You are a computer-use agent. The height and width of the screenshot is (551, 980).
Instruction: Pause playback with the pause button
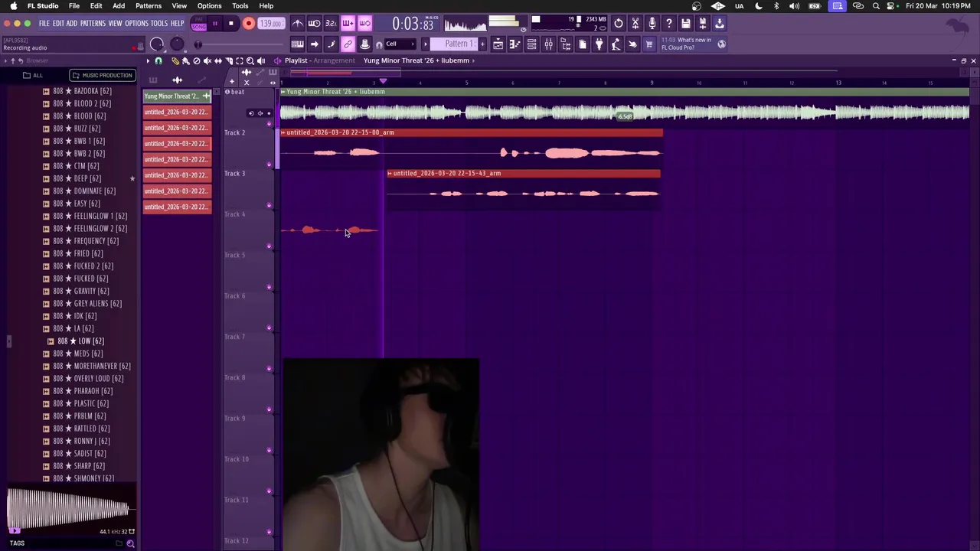tap(214, 24)
